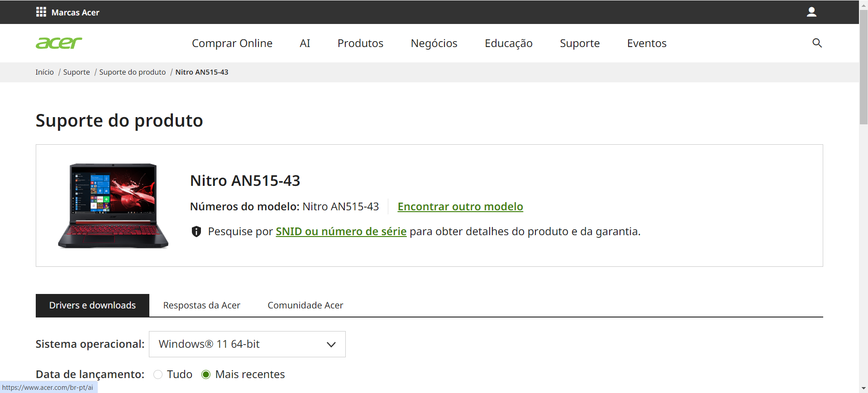Go to Suporte do produto breadcrumb
Image resolution: width=868 pixels, height=393 pixels.
pos(133,72)
